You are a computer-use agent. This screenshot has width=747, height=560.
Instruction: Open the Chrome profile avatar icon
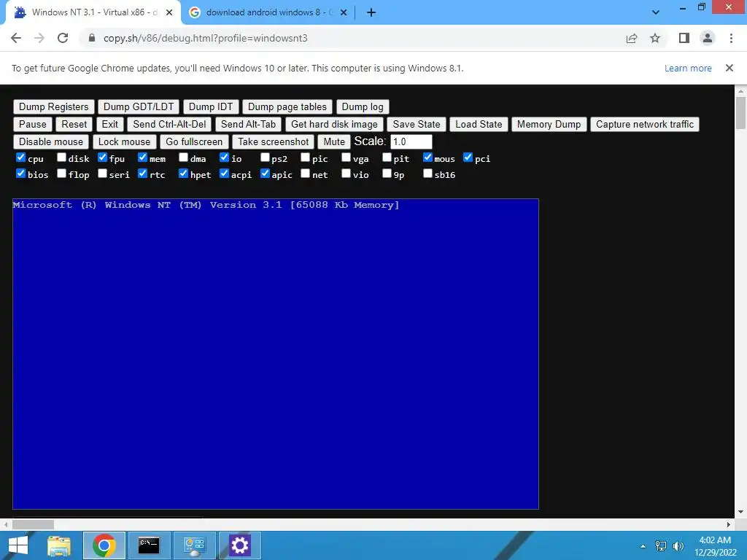pos(708,38)
